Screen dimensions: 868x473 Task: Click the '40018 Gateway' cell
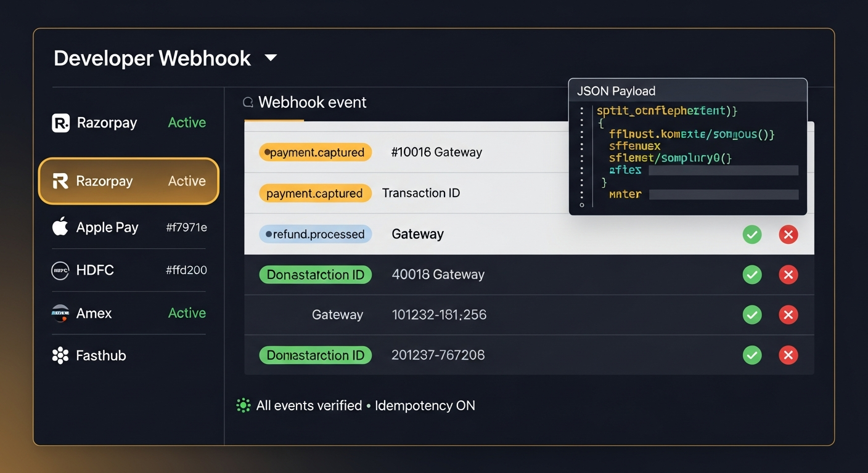coord(438,275)
